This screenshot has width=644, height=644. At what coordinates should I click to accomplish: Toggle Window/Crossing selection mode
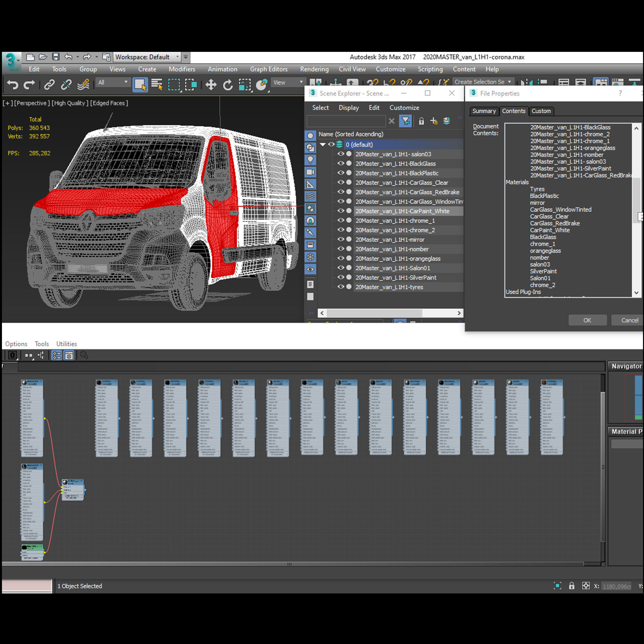(x=191, y=85)
